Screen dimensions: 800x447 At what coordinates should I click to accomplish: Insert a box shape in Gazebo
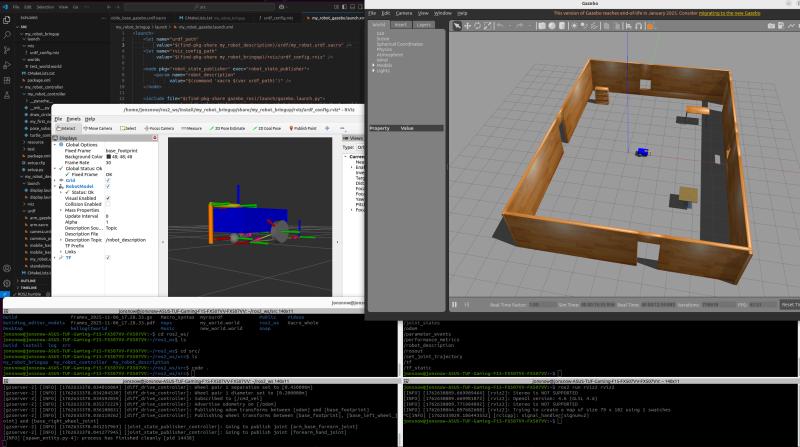coord(542,26)
